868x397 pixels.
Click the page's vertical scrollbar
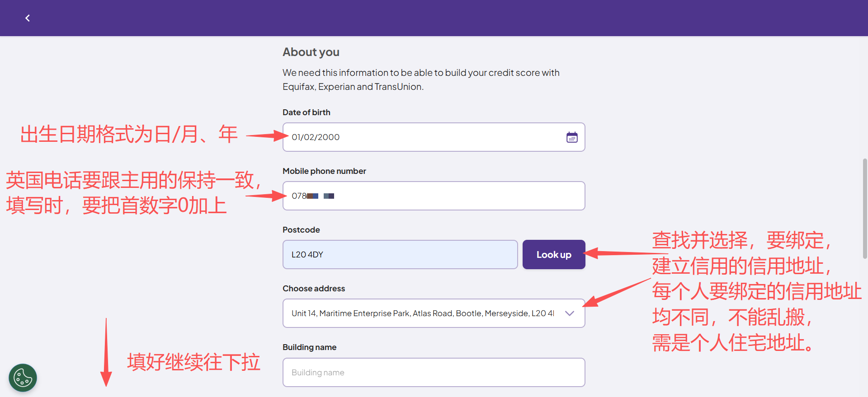[865, 208]
